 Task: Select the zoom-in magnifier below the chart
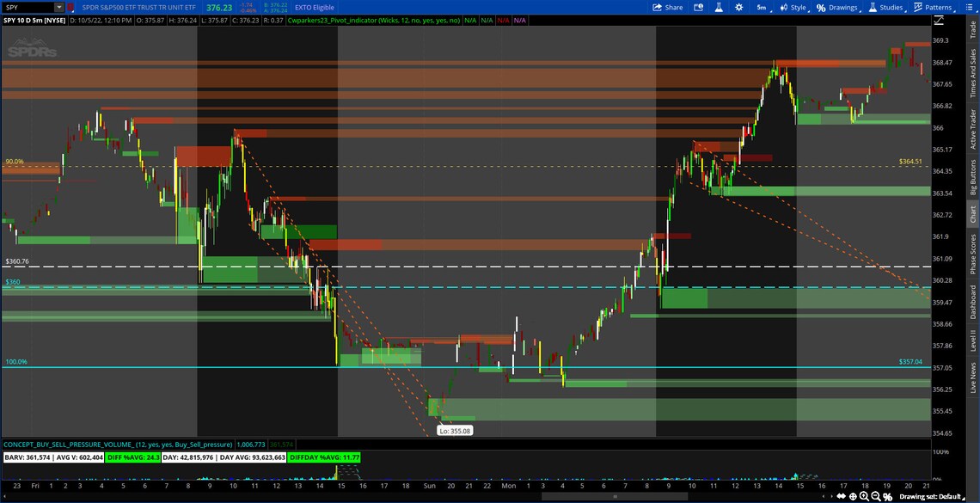coord(864,496)
